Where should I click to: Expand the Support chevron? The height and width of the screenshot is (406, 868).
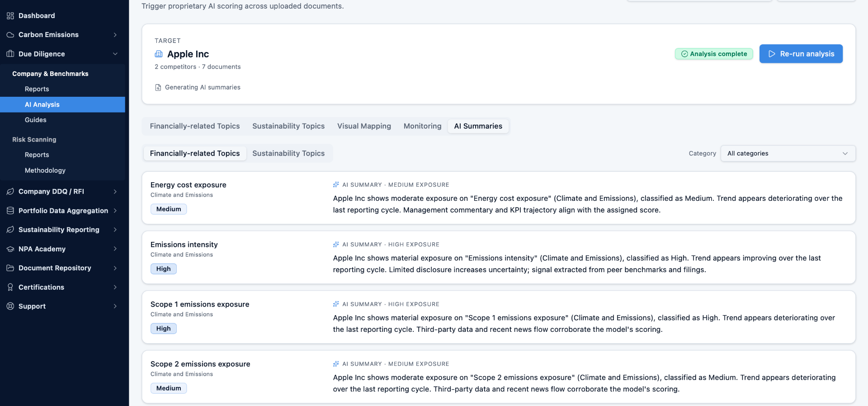(x=115, y=306)
